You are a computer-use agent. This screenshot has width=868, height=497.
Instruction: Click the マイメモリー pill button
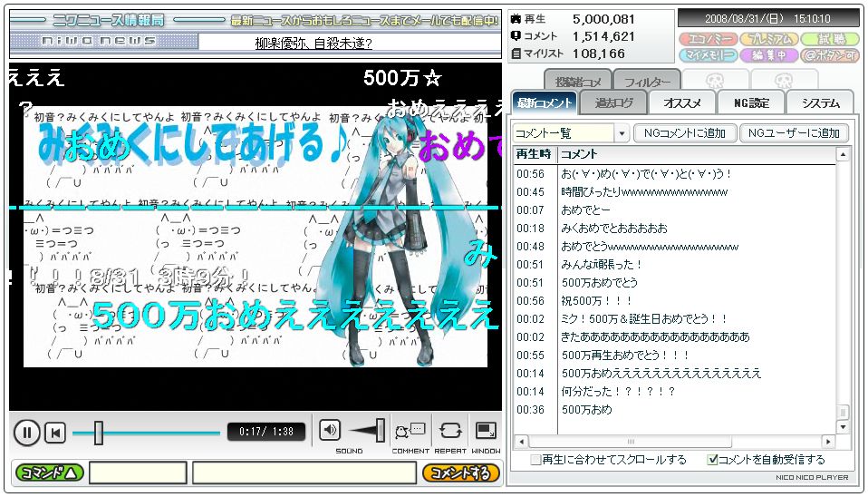click(x=708, y=54)
